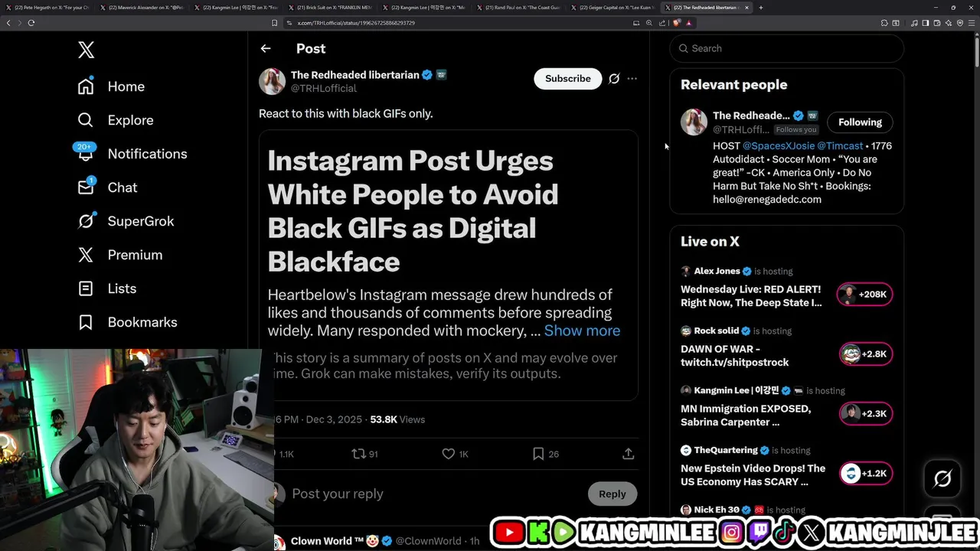The height and width of the screenshot is (551, 980).
Task: Open Notifications in the sidebar
Action: pos(132,154)
